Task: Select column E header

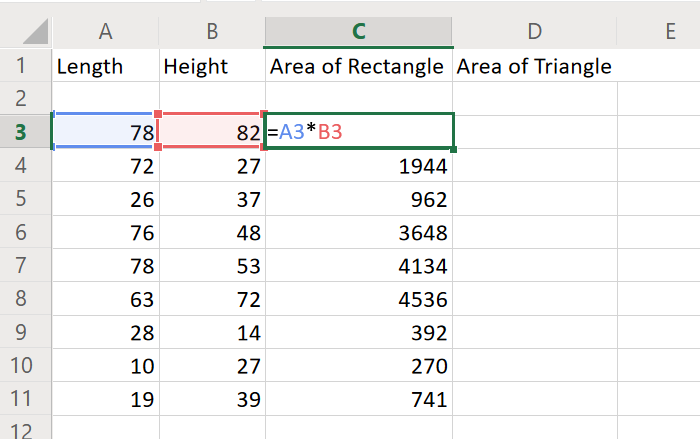Action: [668, 32]
